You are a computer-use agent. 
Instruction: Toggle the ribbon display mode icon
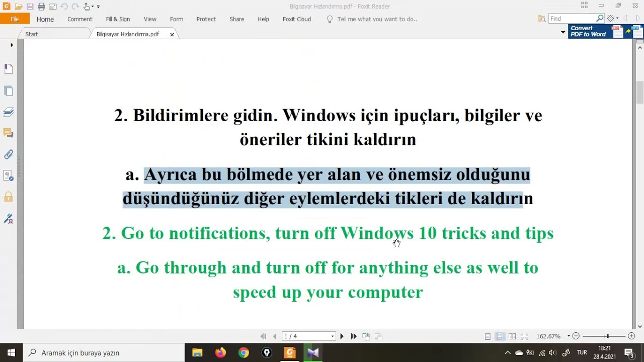pos(584,6)
